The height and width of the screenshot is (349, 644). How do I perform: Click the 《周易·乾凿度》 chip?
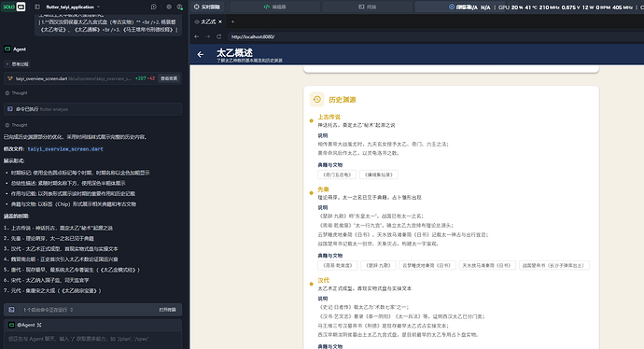(x=338, y=265)
